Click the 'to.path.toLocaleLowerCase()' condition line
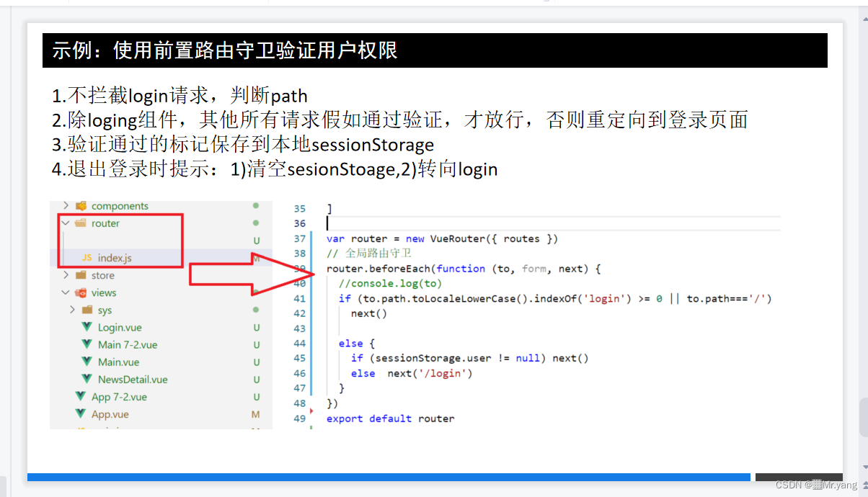 [555, 298]
